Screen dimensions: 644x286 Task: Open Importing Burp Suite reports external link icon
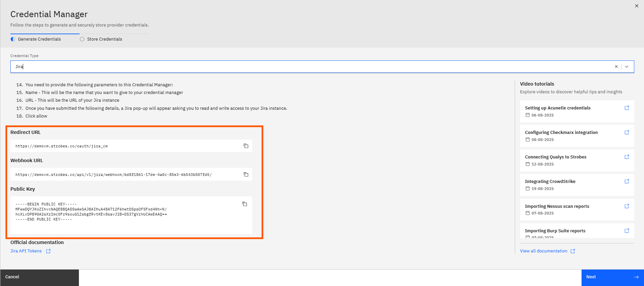(x=627, y=231)
